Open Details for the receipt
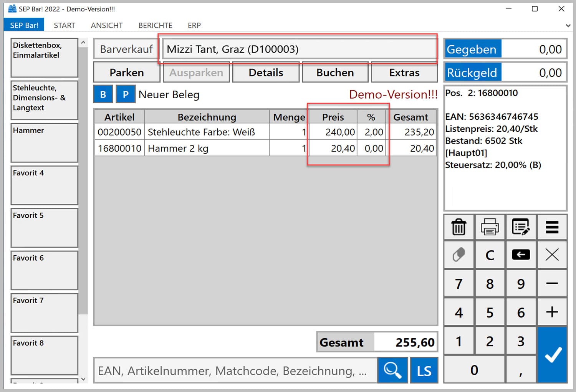The width and height of the screenshot is (576, 392). [266, 72]
